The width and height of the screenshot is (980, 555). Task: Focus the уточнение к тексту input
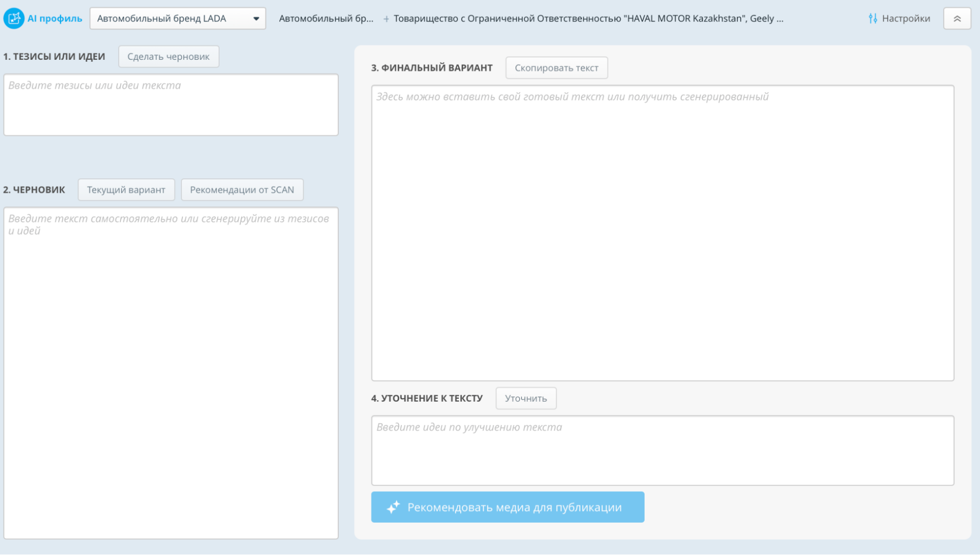tap(662, 451)
